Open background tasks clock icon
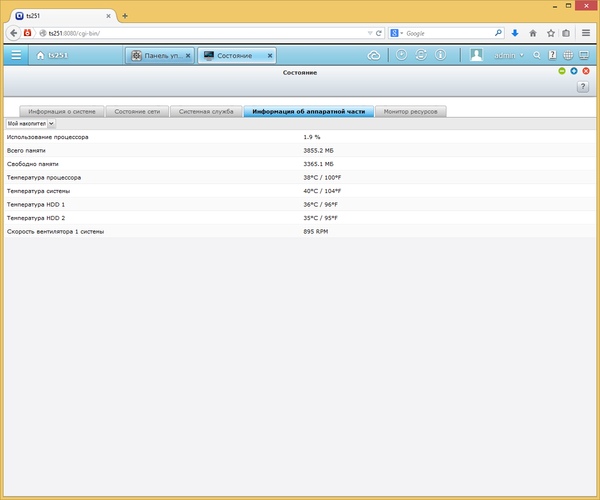This screenshot has width=600, height=500. 401,55
